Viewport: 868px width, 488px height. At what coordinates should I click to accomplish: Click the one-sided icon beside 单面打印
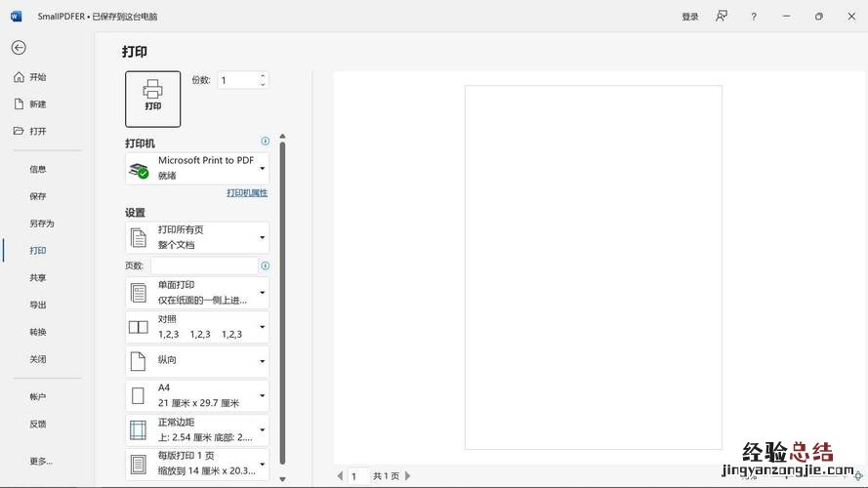[139, 293]
